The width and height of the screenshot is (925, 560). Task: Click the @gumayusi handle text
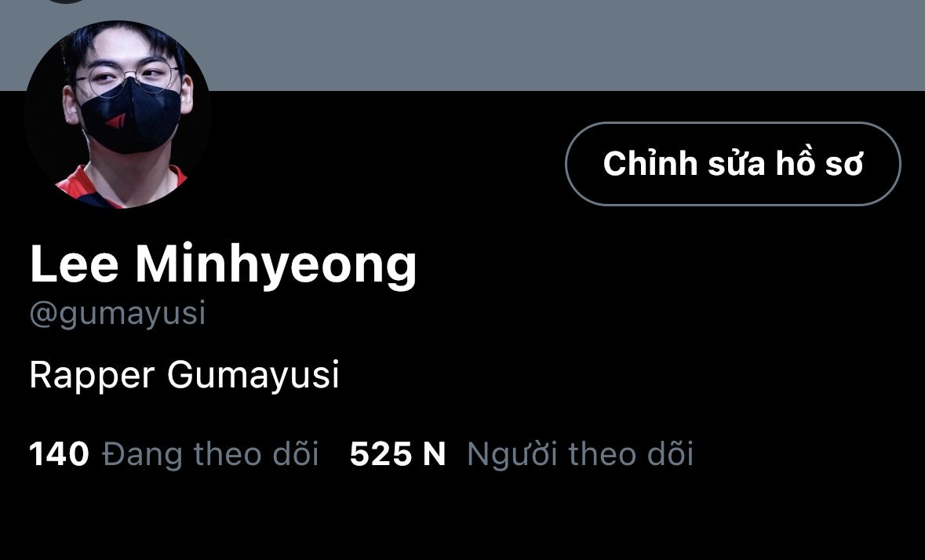118,314
